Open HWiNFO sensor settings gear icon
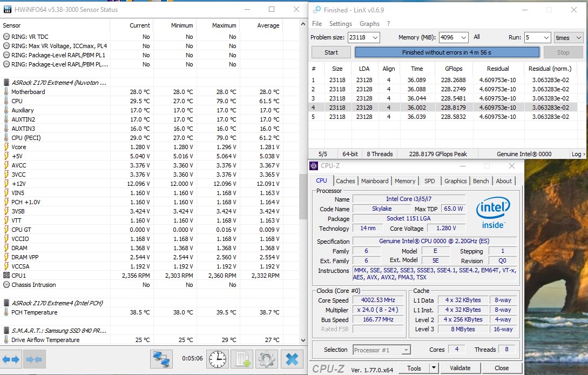 pyautogui.click(x=267, y=359)
